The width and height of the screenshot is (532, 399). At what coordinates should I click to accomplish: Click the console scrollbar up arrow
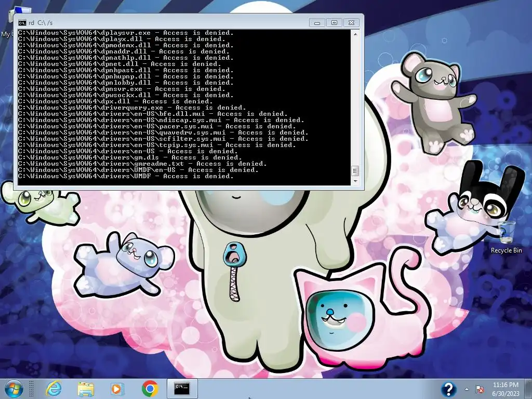(355, 34)
